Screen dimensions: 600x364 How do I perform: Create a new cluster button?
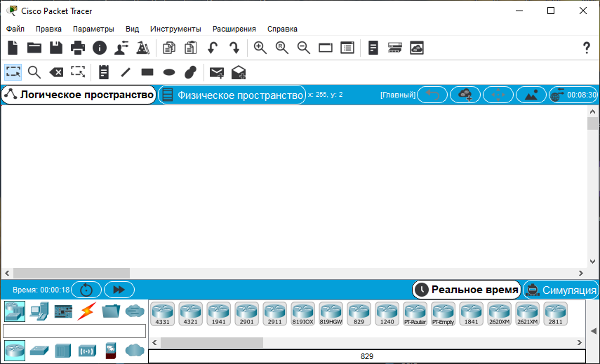click(x=465, y=95)
